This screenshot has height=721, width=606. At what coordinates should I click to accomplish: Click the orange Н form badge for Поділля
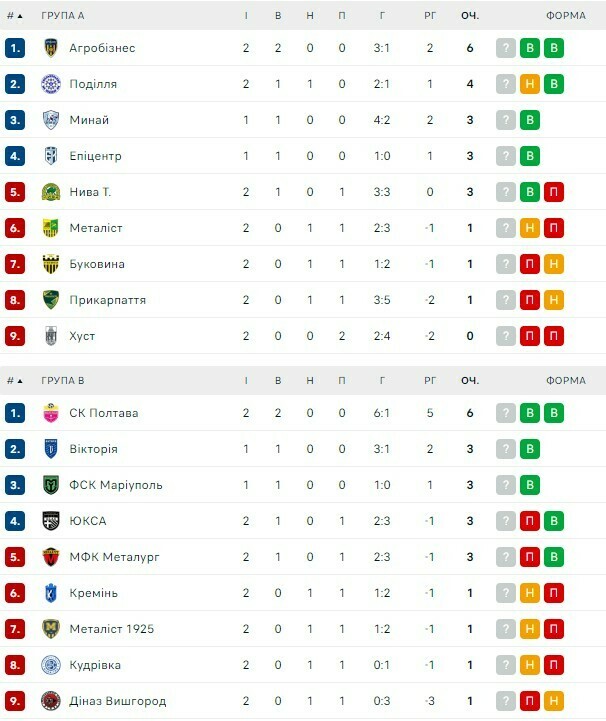pos(530,84)
